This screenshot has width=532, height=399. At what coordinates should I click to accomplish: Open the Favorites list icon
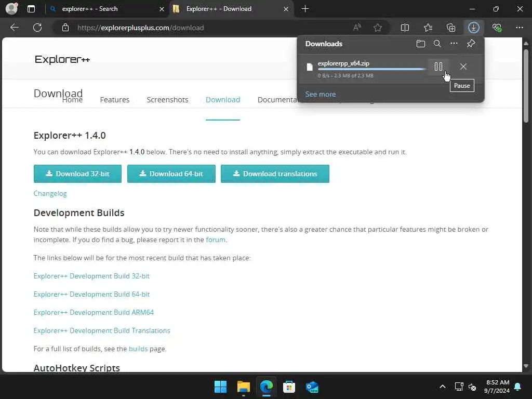[x=428, y=28]
